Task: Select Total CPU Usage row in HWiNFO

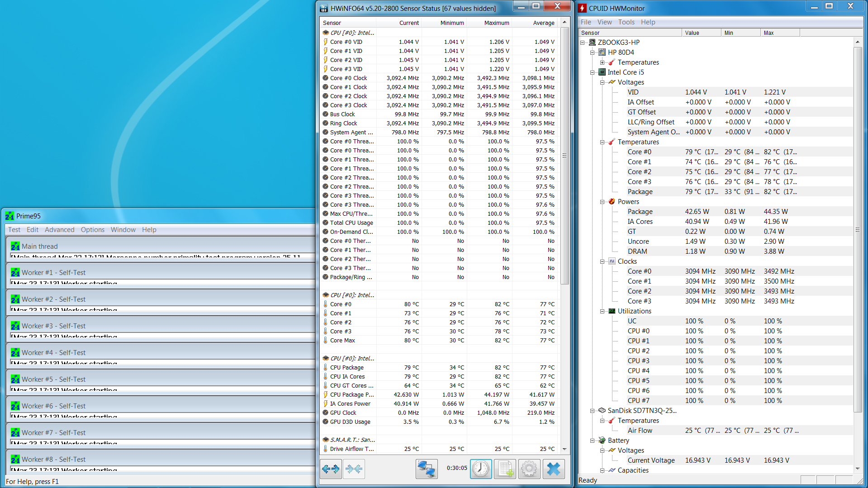Action: pos(439,223)
